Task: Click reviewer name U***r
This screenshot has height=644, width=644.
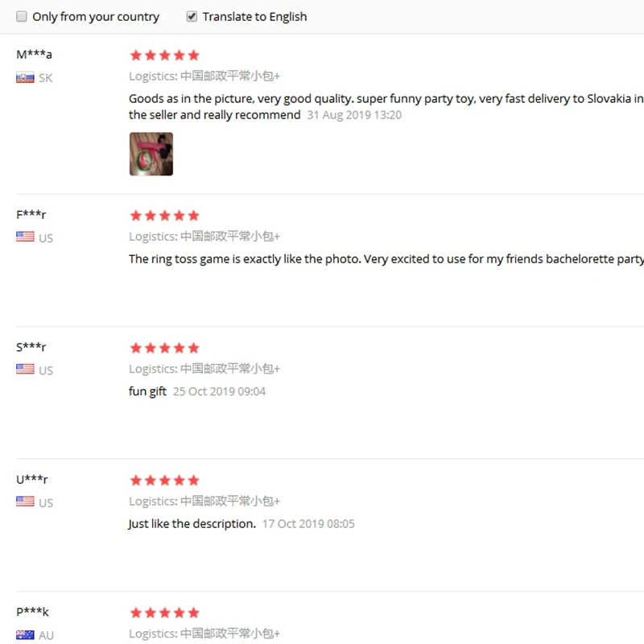Action: click(x=32, y=479)
